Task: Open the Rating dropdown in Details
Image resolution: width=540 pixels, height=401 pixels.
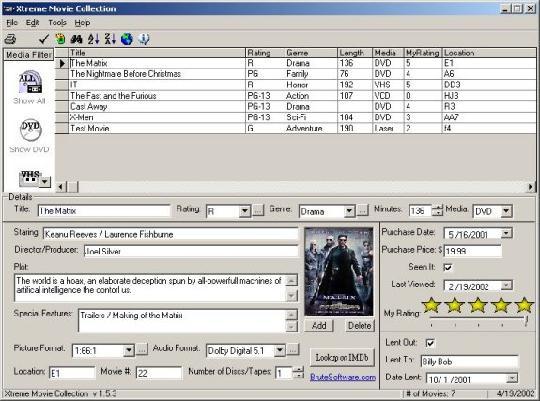Action: (245, 211)
